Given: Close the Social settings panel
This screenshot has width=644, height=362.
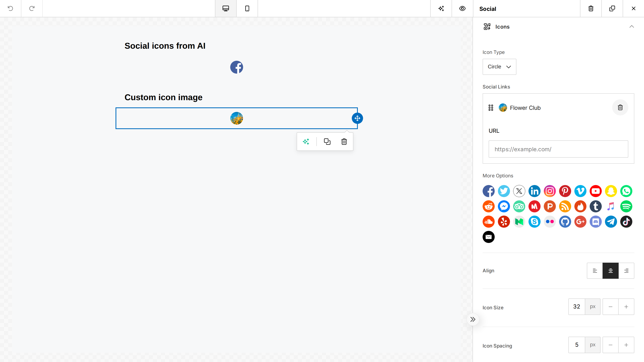Looking at the screenshot, I should pos(634,8).
